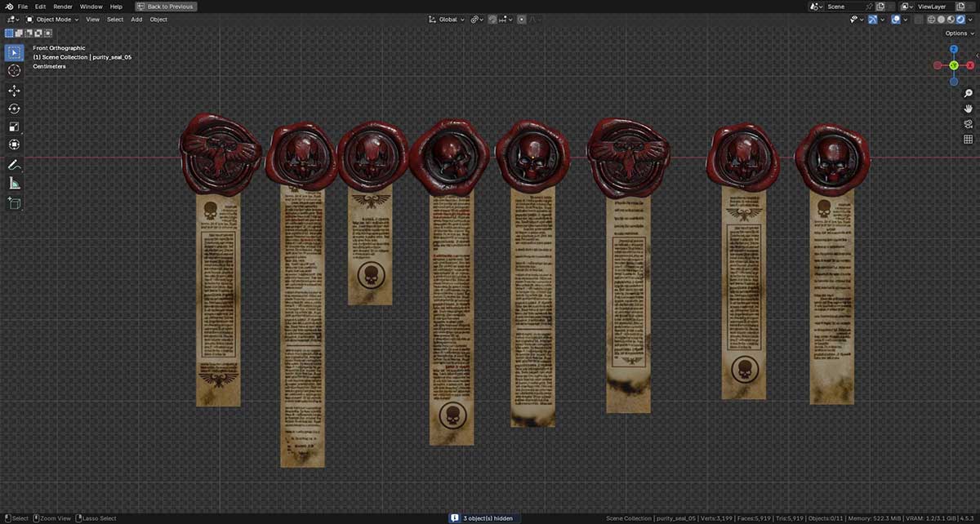This screenshot has width=980, height=524.
Task: Expand the Options dropdown
Action: point(960,33)
